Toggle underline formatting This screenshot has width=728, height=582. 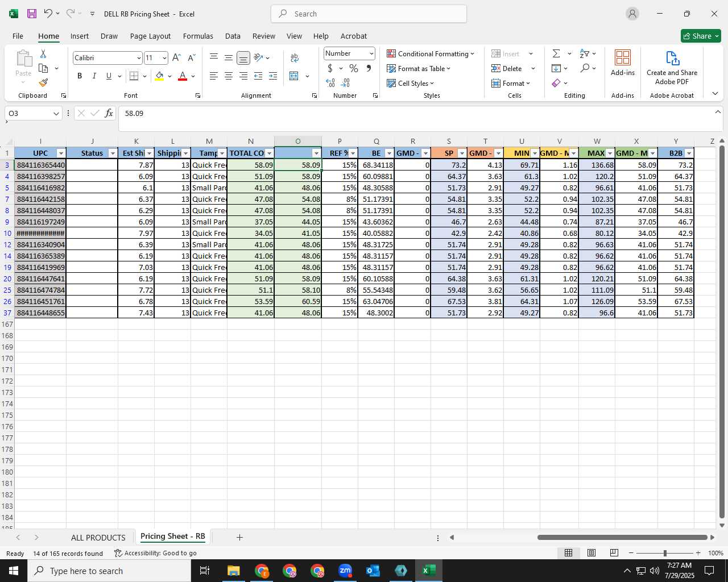pos(109,76)
